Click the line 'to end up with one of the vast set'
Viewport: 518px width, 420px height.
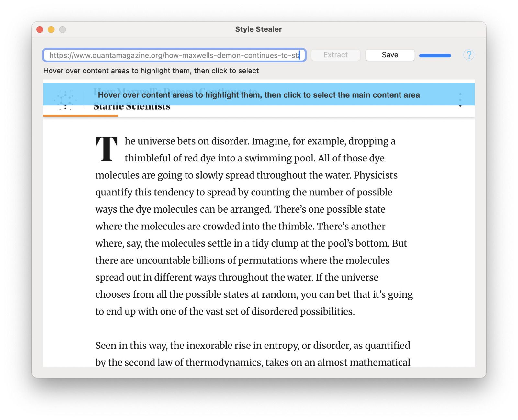(225, 311)
